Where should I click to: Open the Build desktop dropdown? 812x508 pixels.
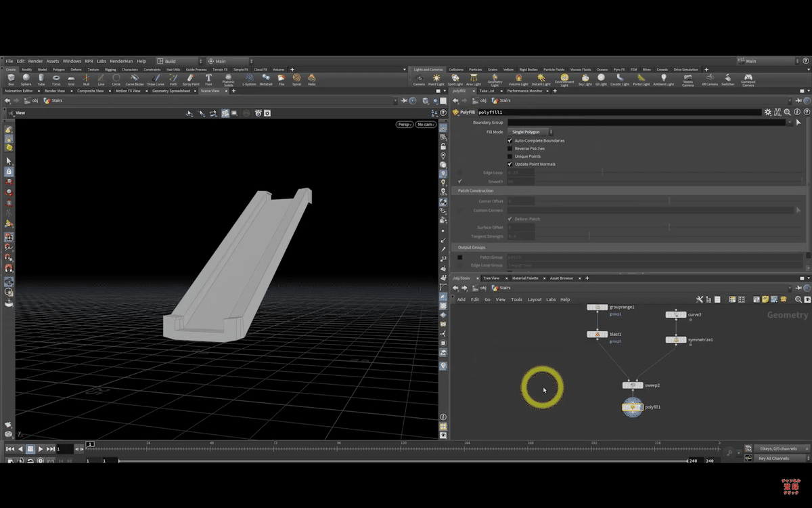(179, 61)
